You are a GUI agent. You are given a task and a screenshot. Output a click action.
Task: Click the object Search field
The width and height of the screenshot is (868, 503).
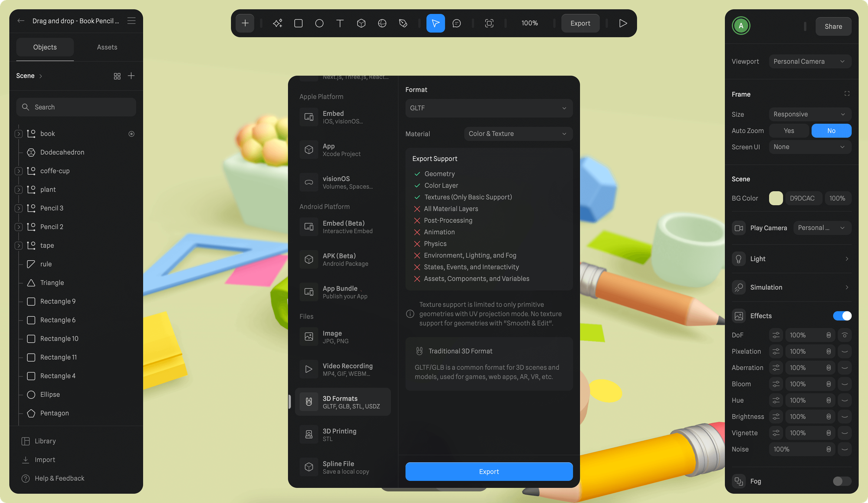(76, 107)
